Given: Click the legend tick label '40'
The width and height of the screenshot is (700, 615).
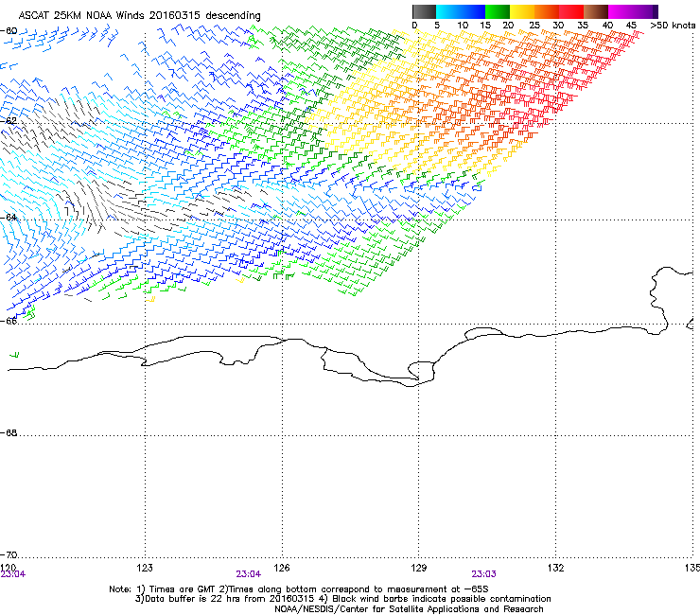Looking at the screenshot, I should click(x=607, y=26).
